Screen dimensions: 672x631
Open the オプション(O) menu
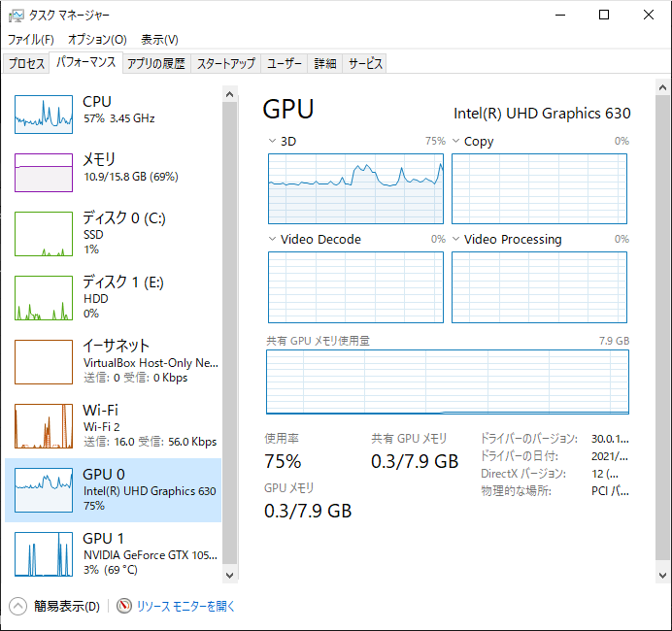(97, 40)
